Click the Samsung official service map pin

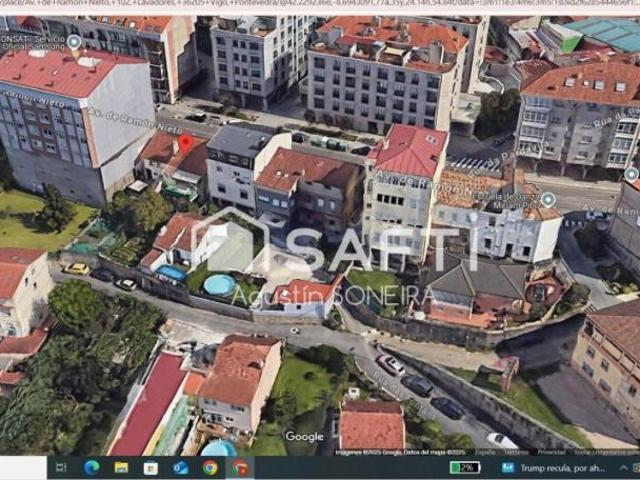(x=74, y=42)
